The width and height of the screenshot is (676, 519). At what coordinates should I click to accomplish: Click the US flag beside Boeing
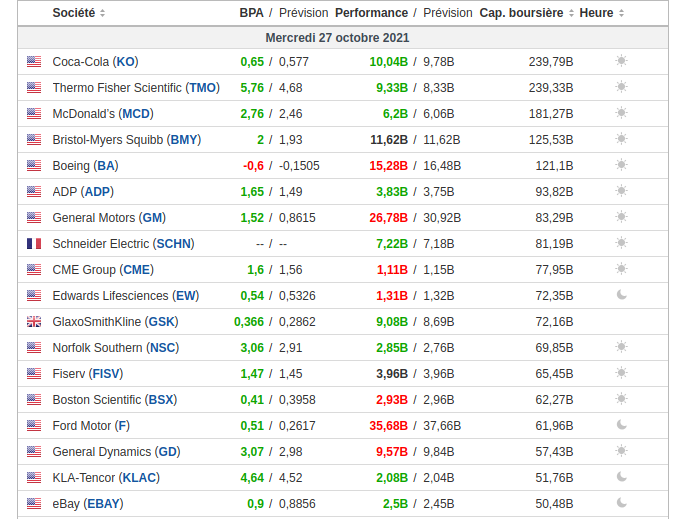[34, 165]
